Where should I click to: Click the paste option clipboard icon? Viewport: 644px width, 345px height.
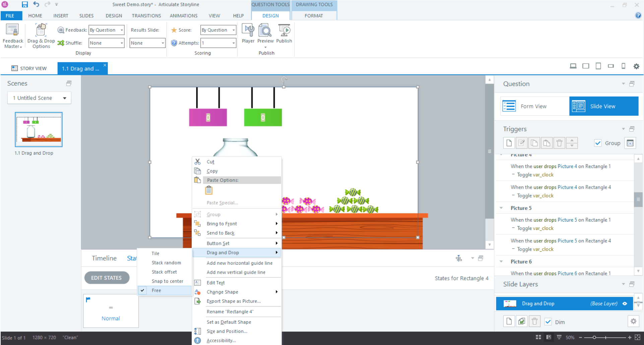coord(209,190)
